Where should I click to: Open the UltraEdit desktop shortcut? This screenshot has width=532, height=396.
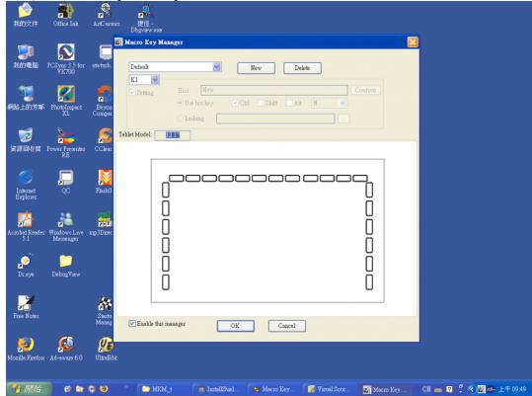pos(106,349)
